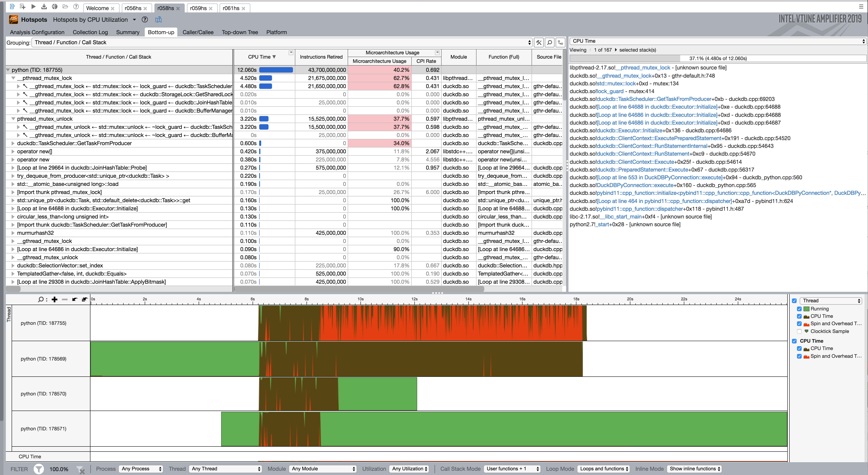Click the project navigator icon in top toolbar

(12, 7)
